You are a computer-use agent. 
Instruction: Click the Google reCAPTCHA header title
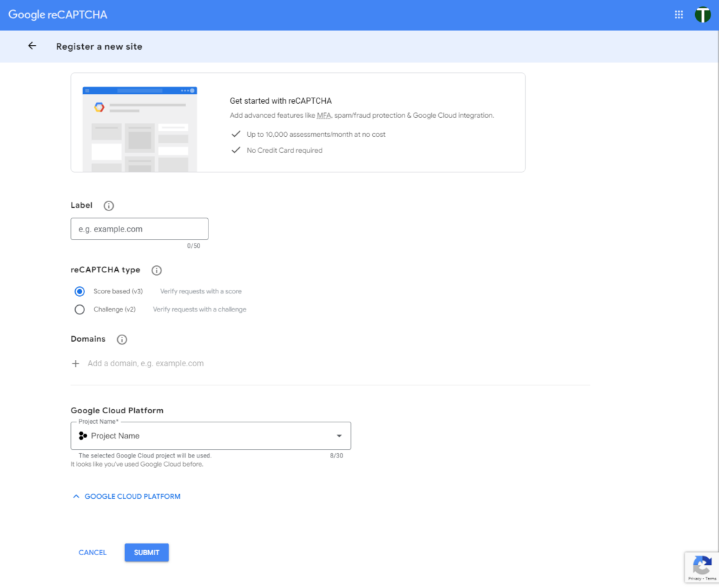point(58,15)
